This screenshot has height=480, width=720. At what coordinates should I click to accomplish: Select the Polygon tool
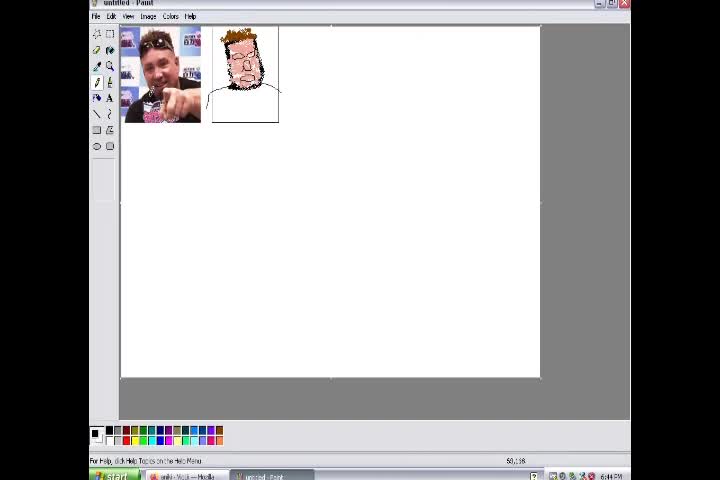coord(110,130)
